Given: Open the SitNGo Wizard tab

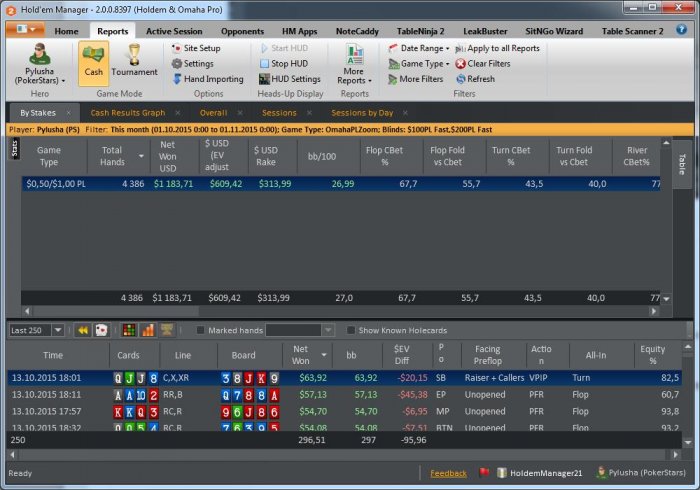Looking at the screenshot, I should click(x=554, y=31).
